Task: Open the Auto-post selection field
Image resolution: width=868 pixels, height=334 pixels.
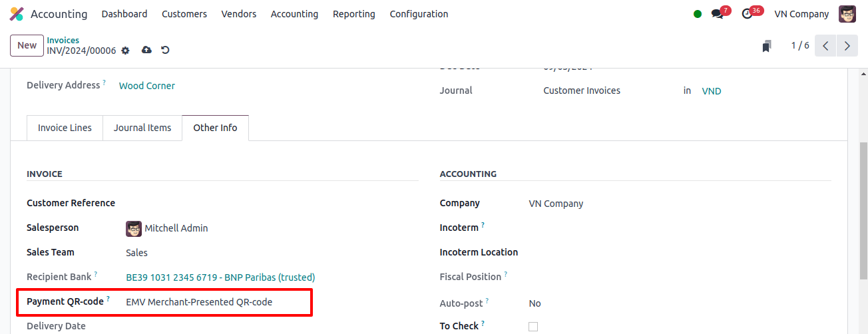Action: 680,303
